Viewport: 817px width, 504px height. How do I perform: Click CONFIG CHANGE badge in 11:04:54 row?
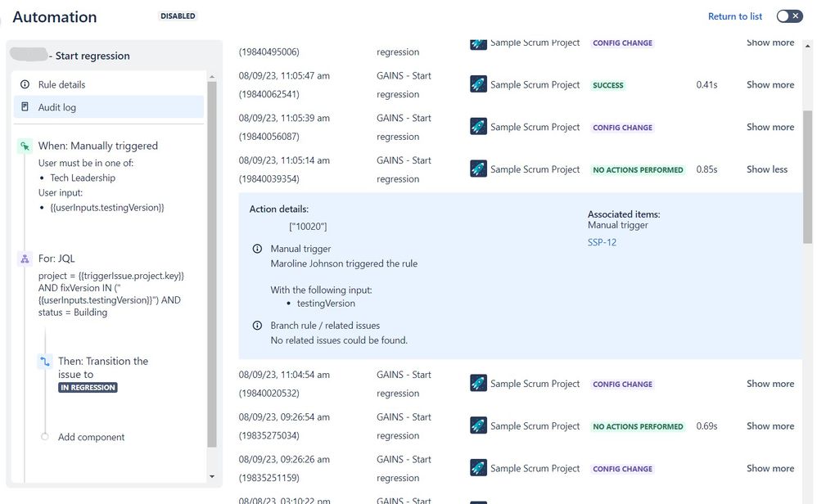point(622,385)
